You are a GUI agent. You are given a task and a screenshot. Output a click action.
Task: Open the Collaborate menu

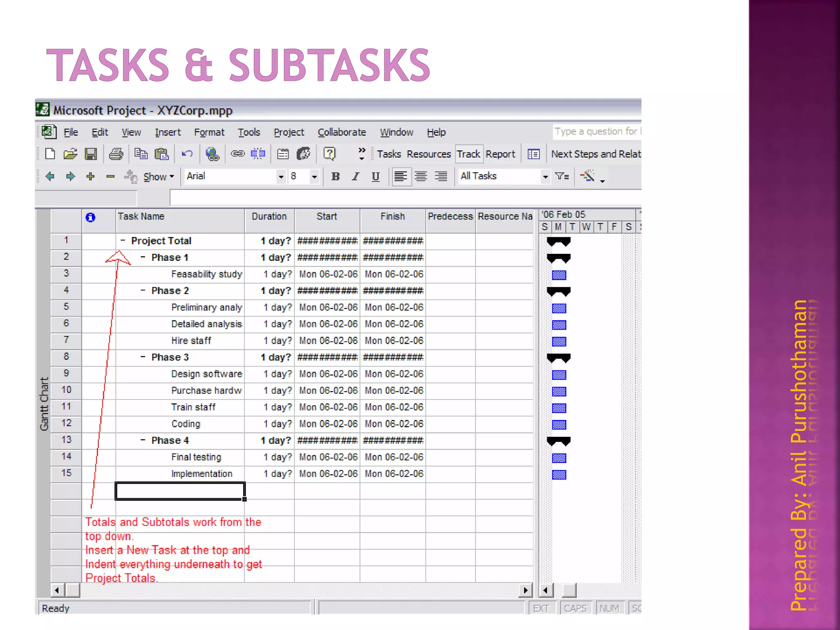pos(342,132)
